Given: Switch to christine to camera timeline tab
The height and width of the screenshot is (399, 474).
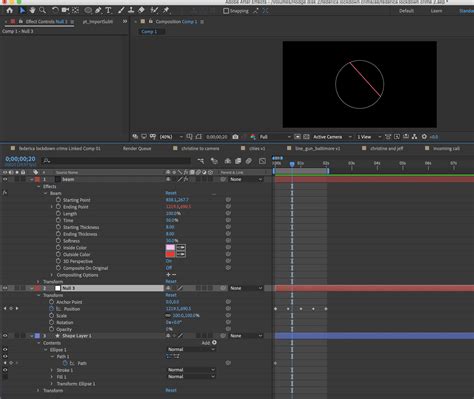Looking at the screenshot, I should tap(200, 148).
